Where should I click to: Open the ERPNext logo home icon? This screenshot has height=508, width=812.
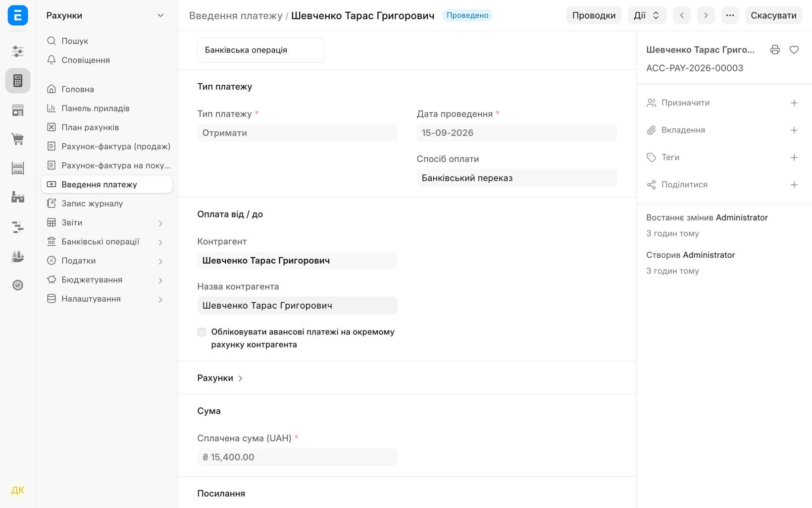(x=18, y=15)
